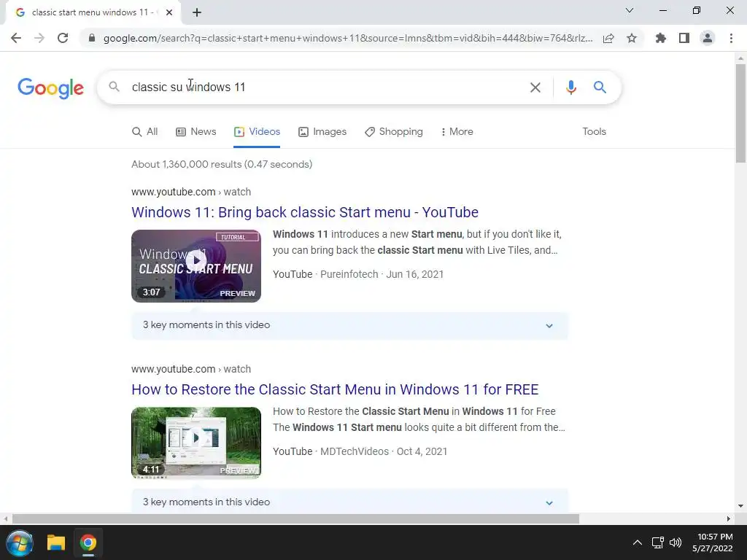Click the "Oct 4, 2021" date text
The height and width of the screenshot is (560, 747).
coord(422,451)
